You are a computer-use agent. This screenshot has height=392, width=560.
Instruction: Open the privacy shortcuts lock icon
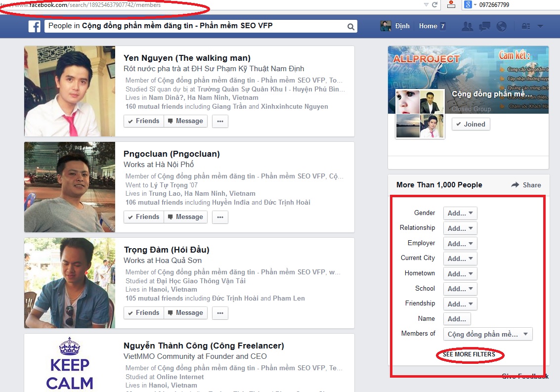click(x=526, y=26)
